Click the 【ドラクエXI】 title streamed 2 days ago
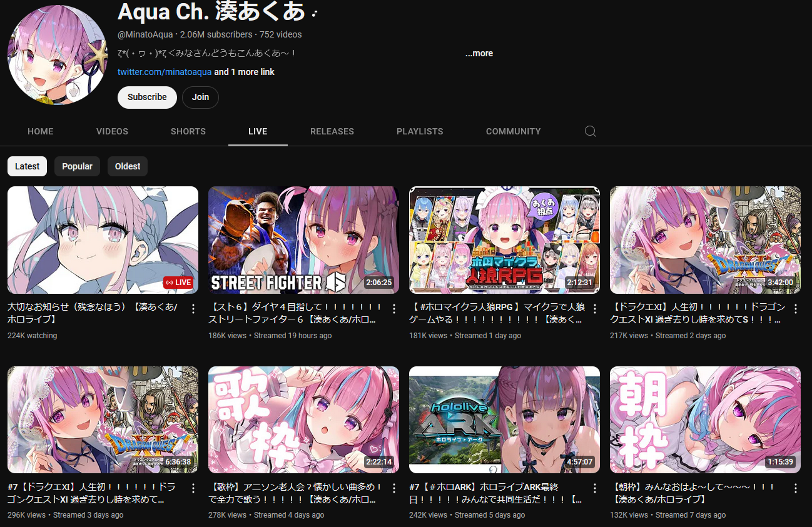 point(697,314)
